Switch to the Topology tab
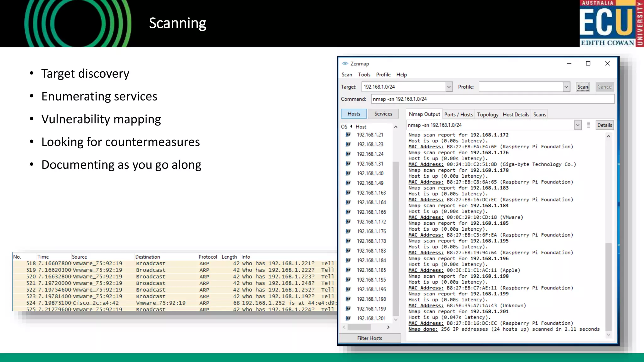 [487, 115]
